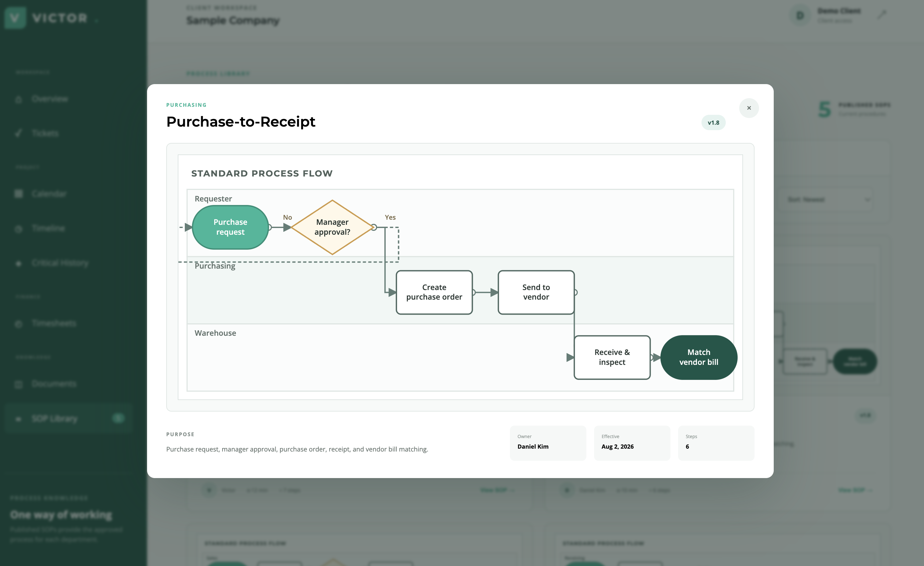Click the Purpose description text

point(297,449)
